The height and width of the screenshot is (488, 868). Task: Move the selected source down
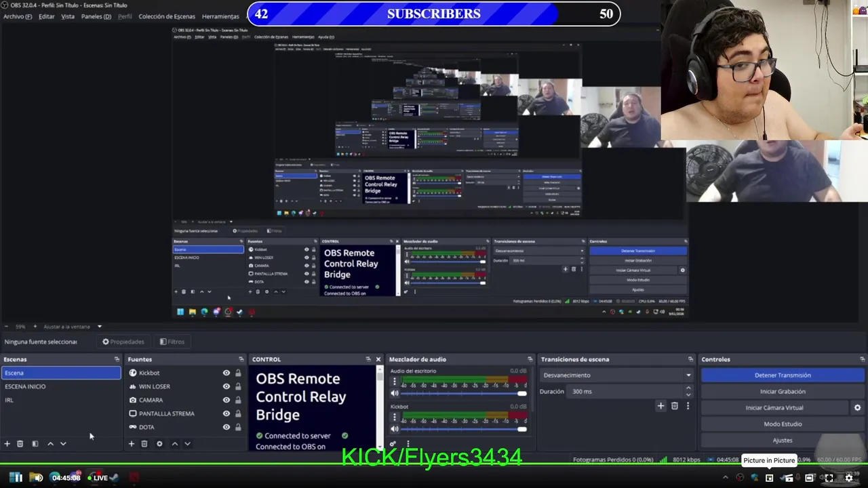(187, 444)
